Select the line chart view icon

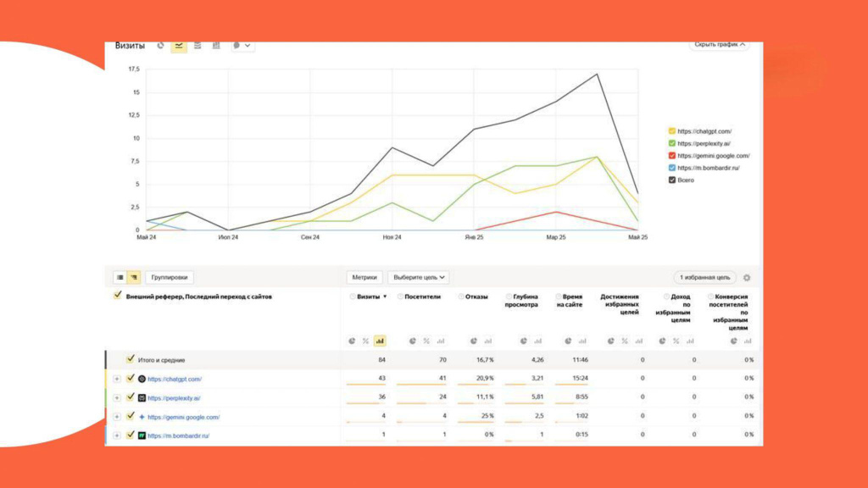[179, 46]
